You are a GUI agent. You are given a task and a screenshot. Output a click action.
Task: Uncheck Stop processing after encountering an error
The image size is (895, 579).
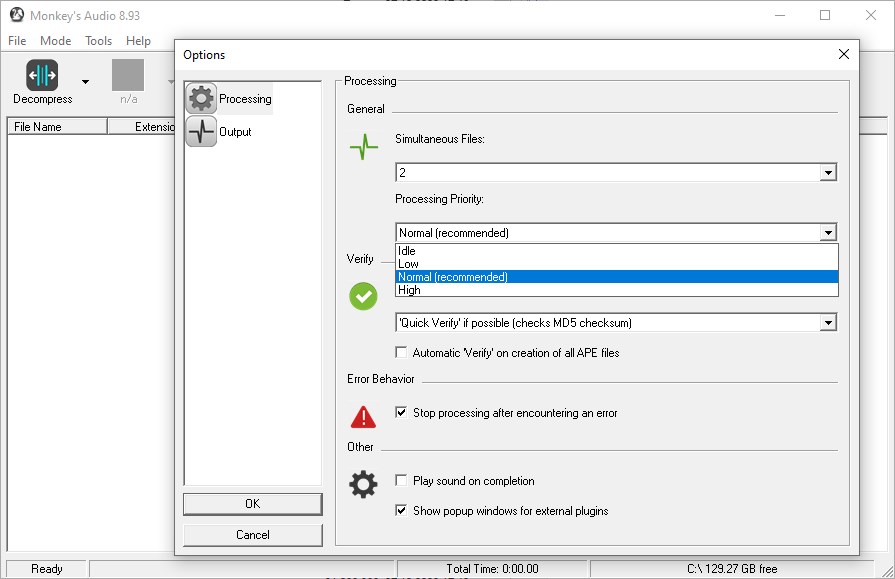click(x=402, y=413)
